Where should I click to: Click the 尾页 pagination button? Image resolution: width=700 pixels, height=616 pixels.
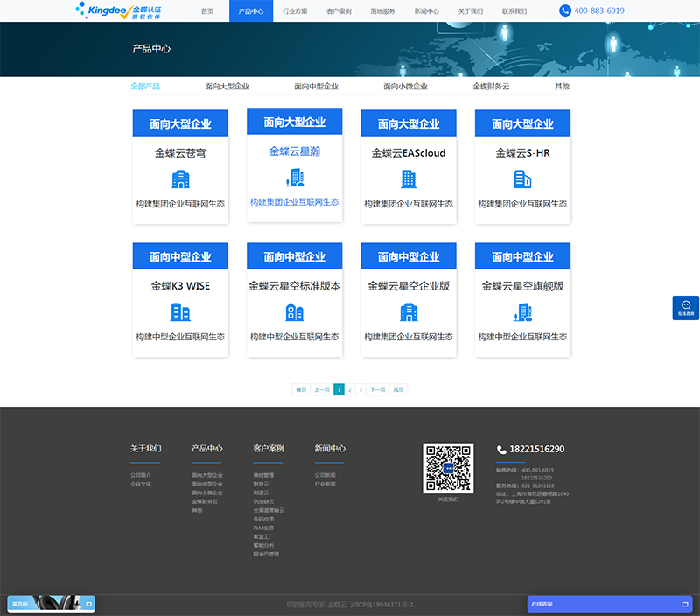(x=398, y=389)
